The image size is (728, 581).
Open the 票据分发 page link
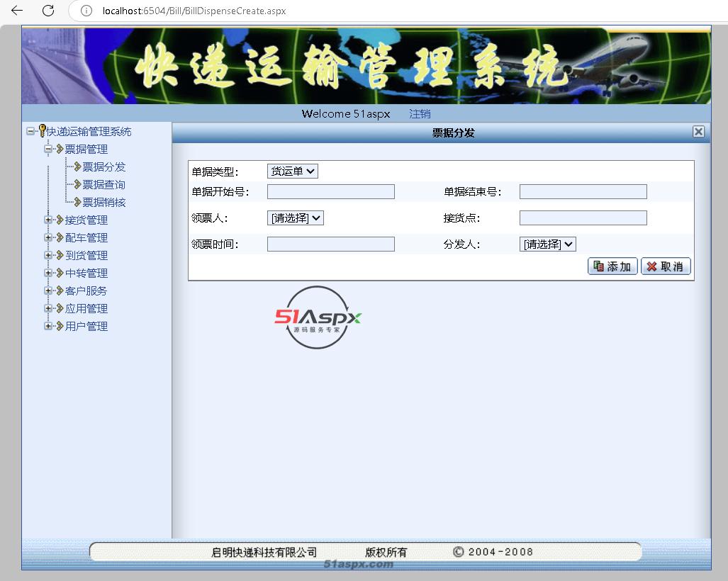click(x=104, y=167)
